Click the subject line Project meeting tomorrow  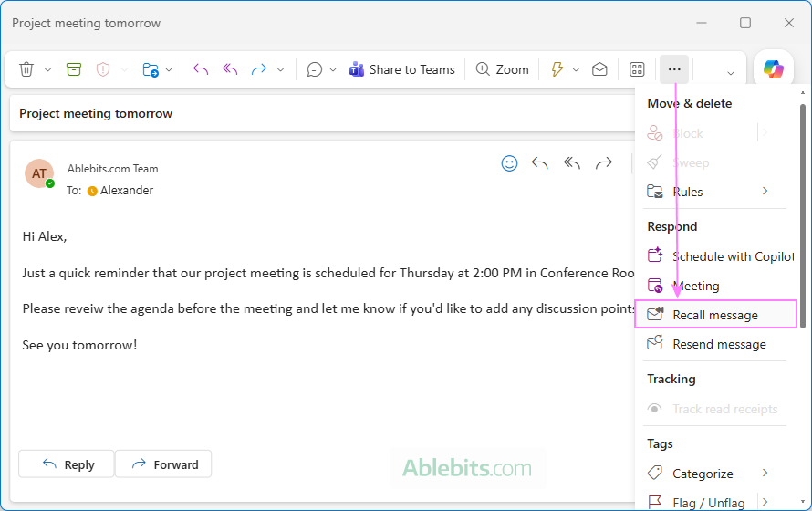(x=96, y=113)
